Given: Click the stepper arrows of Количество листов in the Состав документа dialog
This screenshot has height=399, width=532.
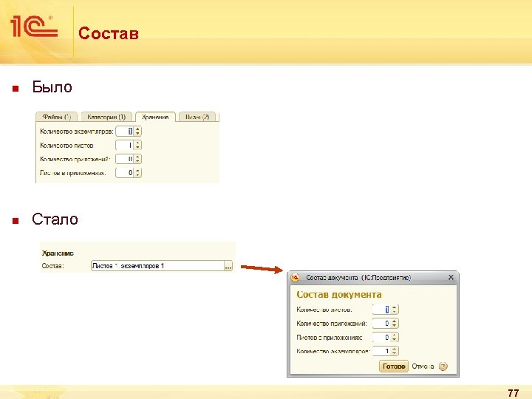Looking at the screenshot, I should (395, 310).
